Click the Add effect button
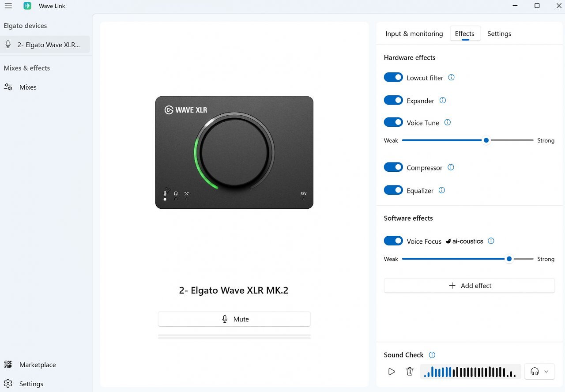565x392 pixels. (469, 286)
